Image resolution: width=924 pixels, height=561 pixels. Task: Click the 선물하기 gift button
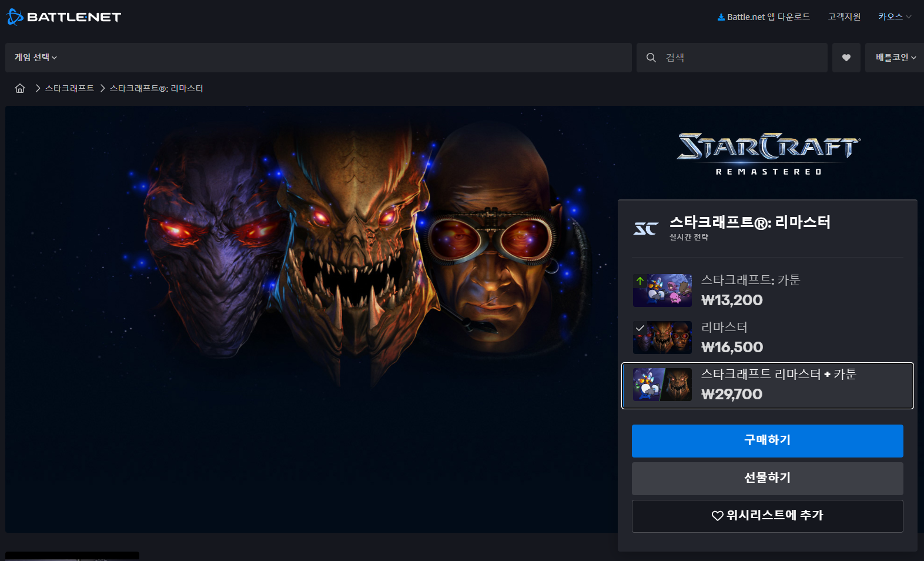click(768, 479)
